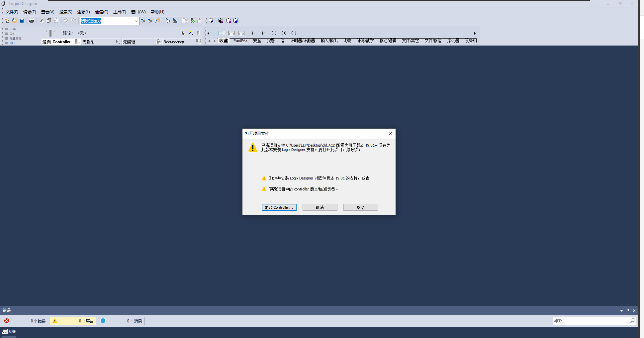The image size is (644, 338).
Task: Click the 更改 Controller... button
Action: 279,207
